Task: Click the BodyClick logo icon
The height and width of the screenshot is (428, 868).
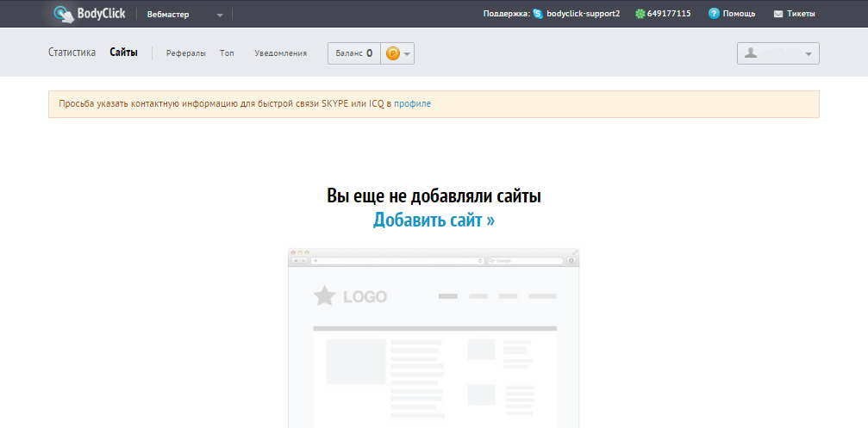Action: click(x=64, y=14)
